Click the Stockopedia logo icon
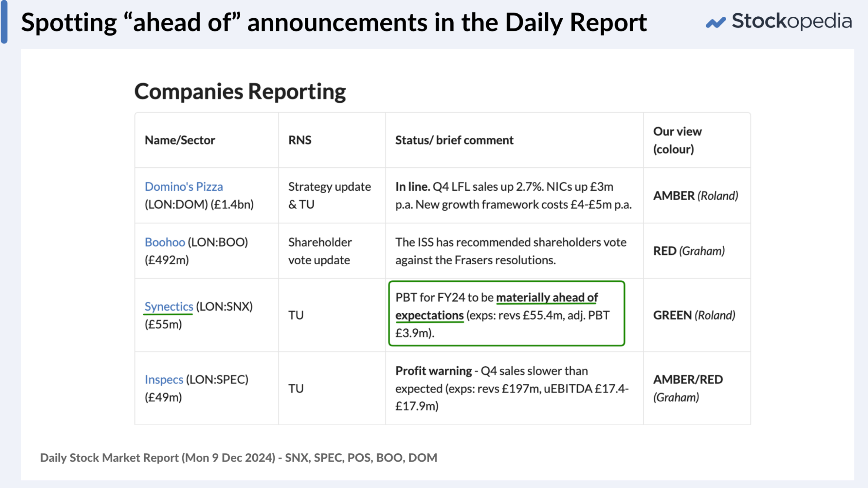Viewport: 868px width, 488px height. pyautogui.click(x=715, y=22)
